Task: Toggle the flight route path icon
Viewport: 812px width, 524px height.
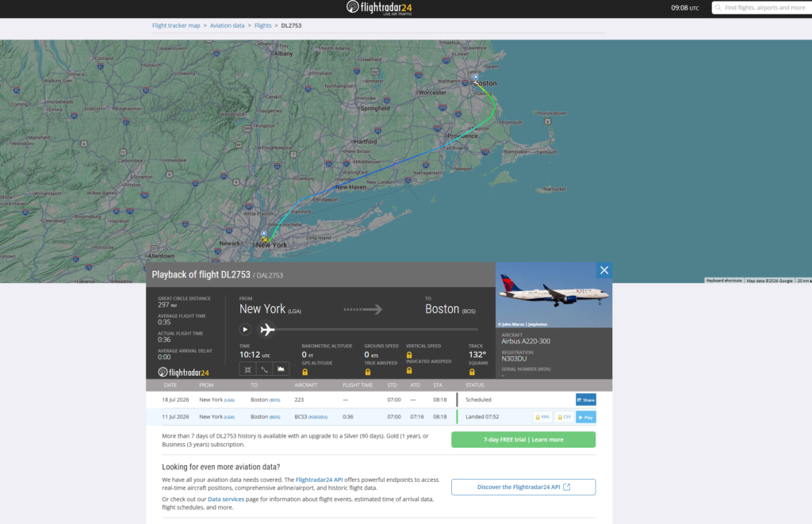Action: (x=264, y=369)
